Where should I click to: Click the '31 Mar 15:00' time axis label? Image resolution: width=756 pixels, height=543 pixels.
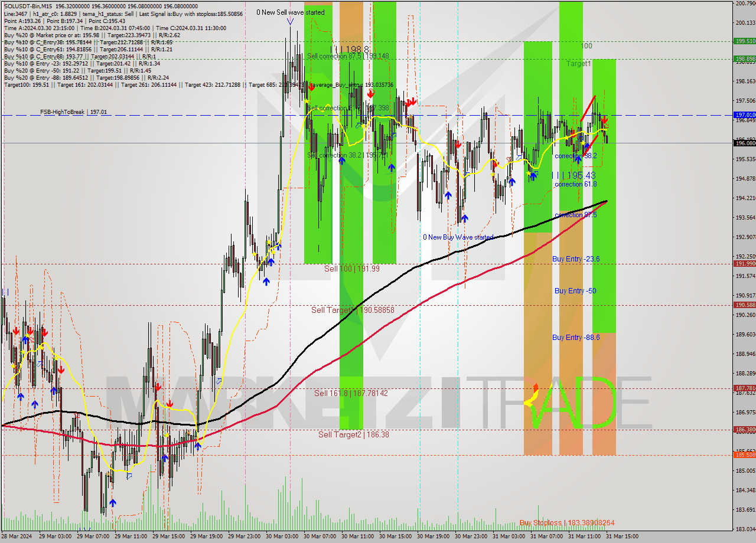pos(622,537)
